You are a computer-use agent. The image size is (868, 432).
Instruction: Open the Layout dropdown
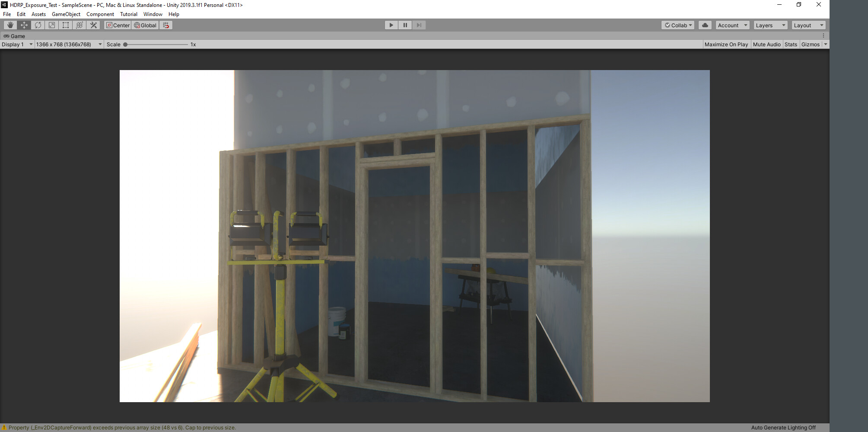(x=808, y=25)
